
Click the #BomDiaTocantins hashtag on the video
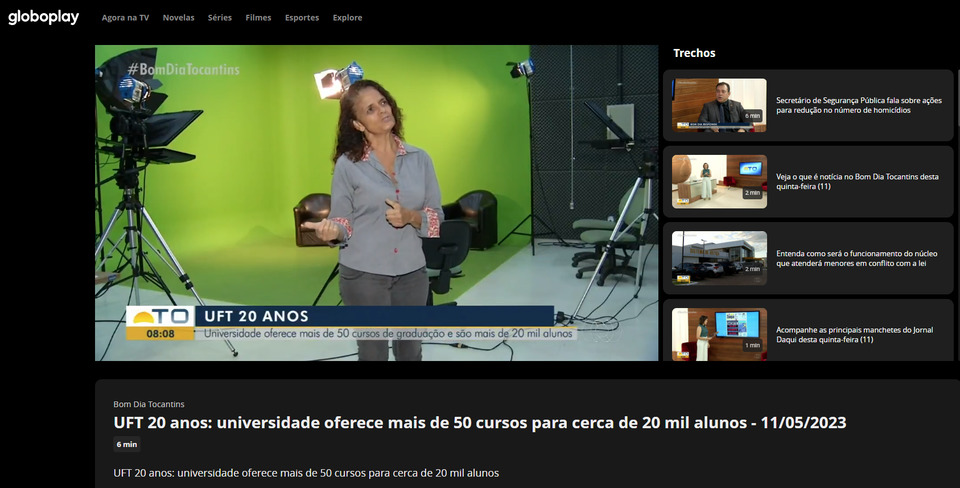[184, 69]
